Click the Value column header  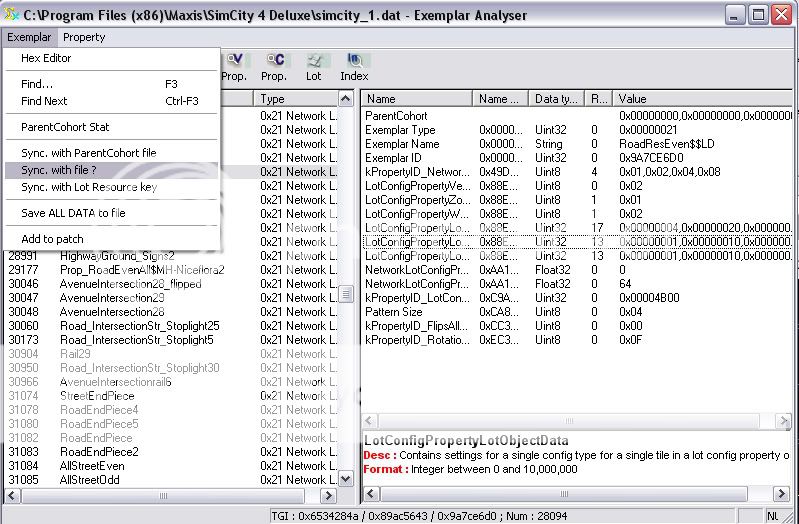click(x=700, y=99)
